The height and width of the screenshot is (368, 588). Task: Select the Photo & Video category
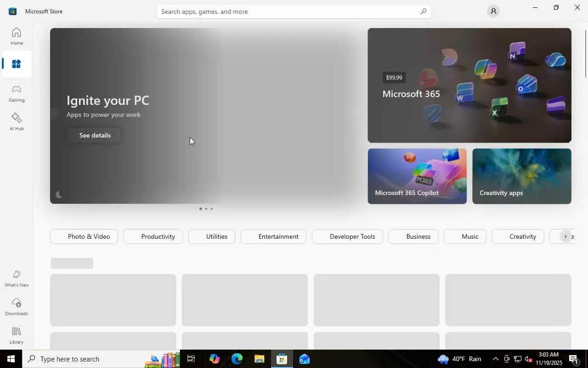(x=84, y=236)
